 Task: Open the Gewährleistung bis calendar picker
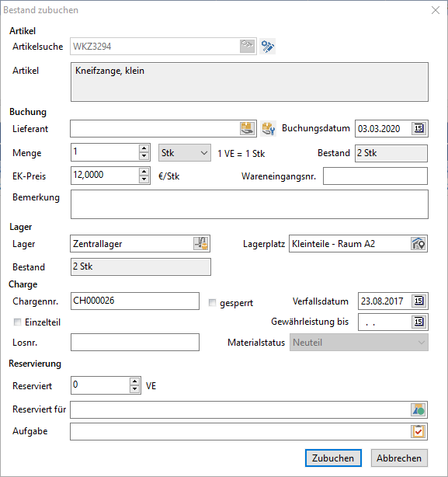coord(418,322)
